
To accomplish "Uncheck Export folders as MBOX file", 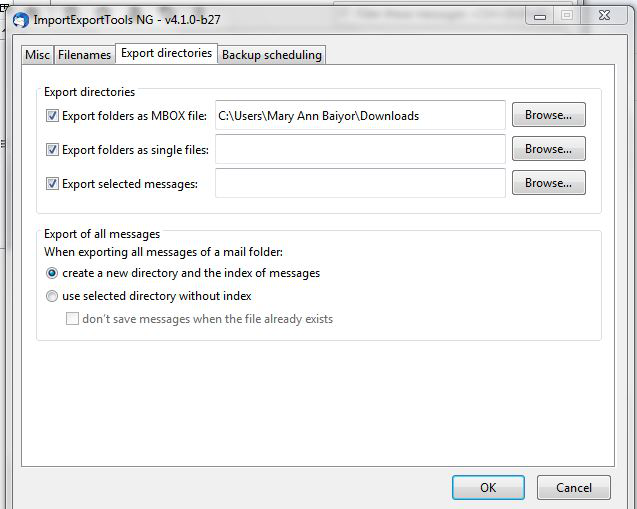I will (52, 116).
